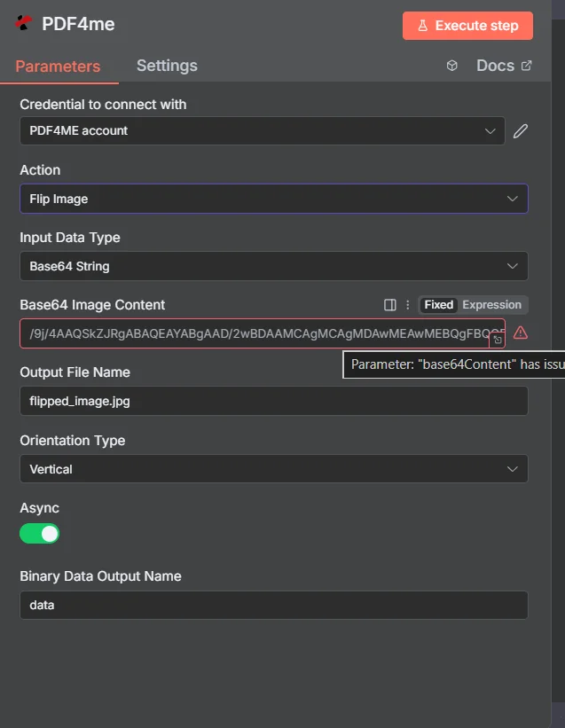Expand the Input Data Type dropdown
This screenshot has height=728, width=565.
coord(274,266)
